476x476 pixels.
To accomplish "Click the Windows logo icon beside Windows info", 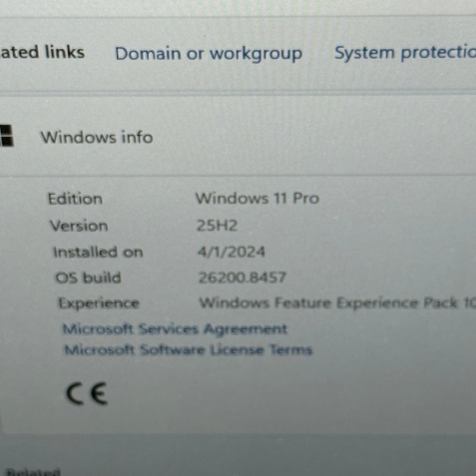I will (x=7, y=135).
